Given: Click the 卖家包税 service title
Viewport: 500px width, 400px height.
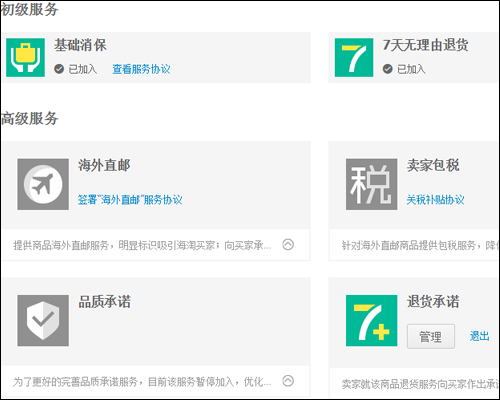Looking at the screenshot, I should click(x=433, y=165).
